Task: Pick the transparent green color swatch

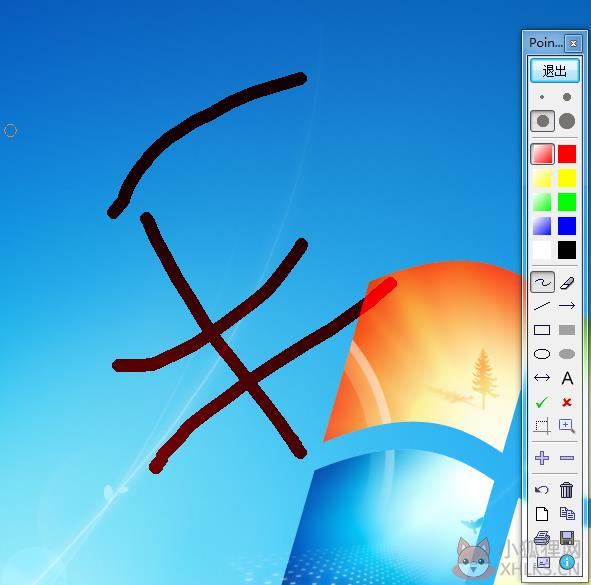Action: (542, 202)
